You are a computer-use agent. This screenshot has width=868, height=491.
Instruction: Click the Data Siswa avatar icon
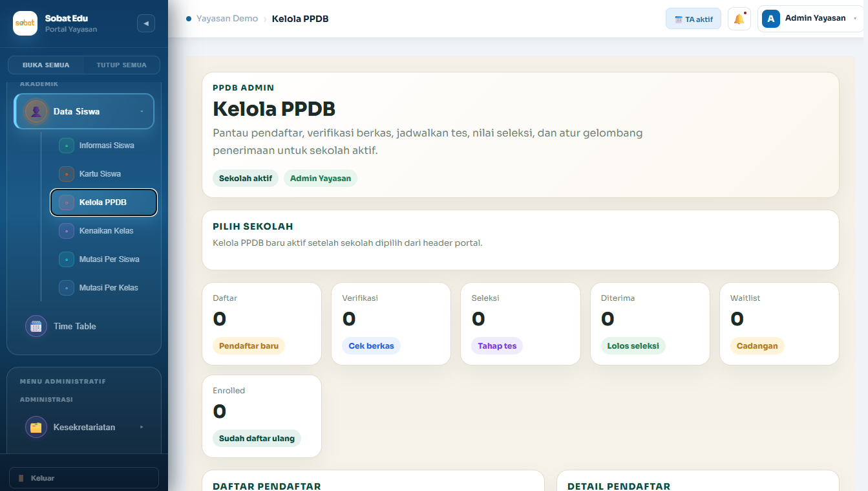(x=36, y=111)
